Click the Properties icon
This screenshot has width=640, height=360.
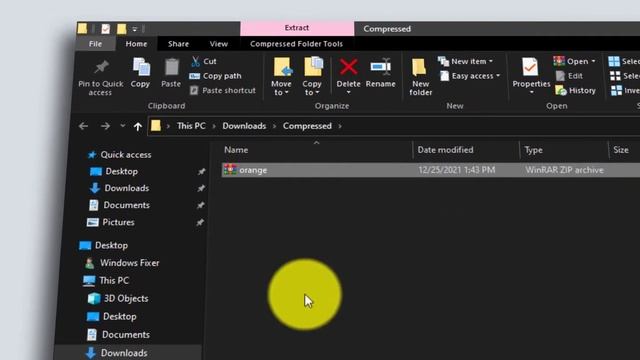coord(530,67)
